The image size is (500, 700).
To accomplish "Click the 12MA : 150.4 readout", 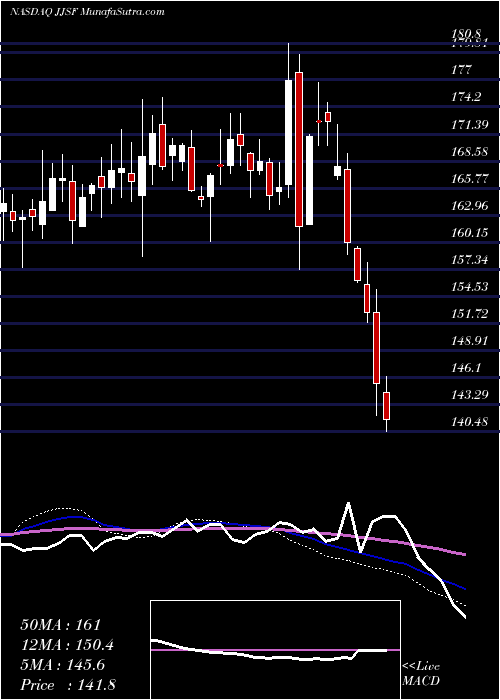I will [x=67, y=645].
